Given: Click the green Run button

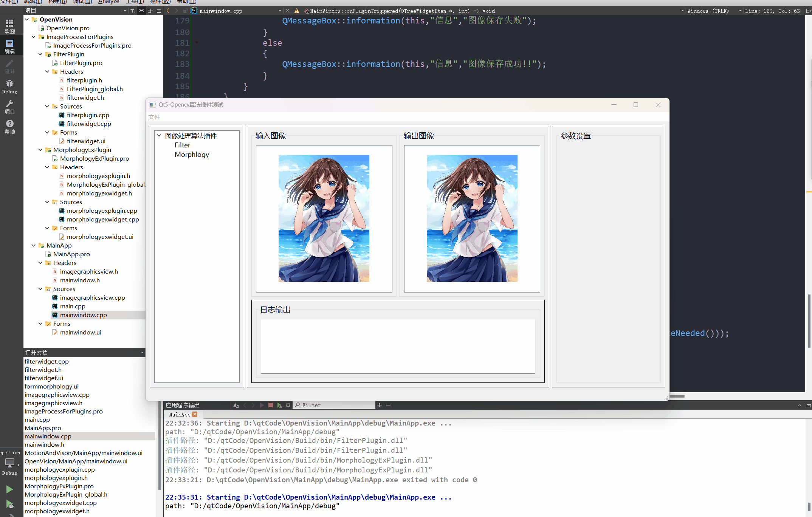Looking at the screenshot, I should click(9, 489).
